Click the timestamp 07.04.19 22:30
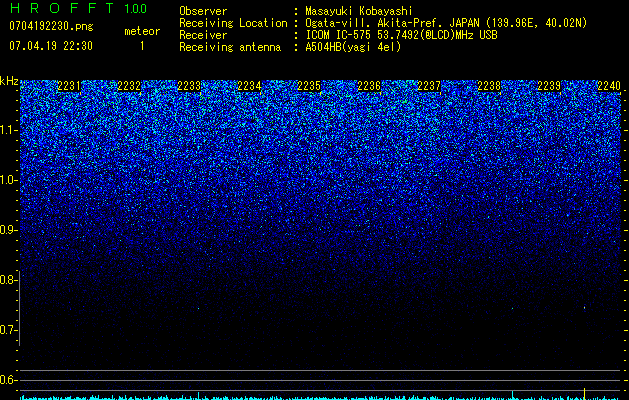This screenshot has height=400, width=629. click(51, 46)
